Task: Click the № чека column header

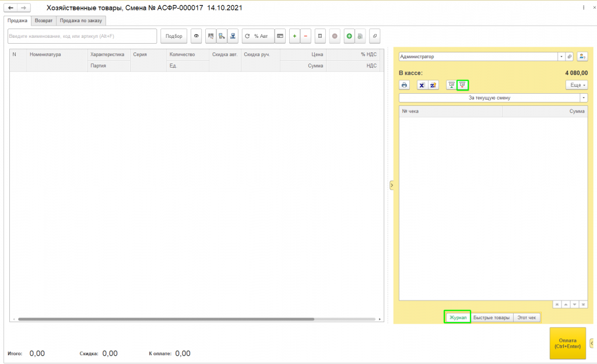Action: pyautogui.click(x=451, y=111)
